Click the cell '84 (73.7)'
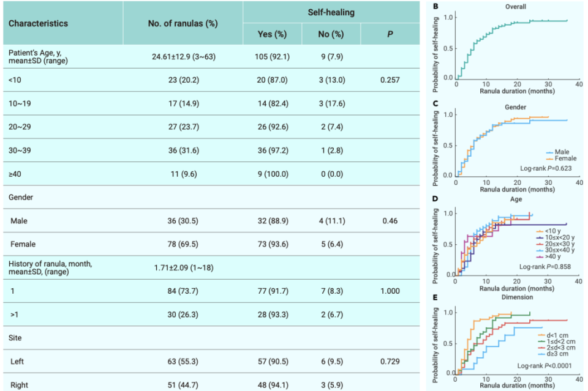Image resolution: width=588 pixels, height=391 pixels. click(x=183, y=291)
